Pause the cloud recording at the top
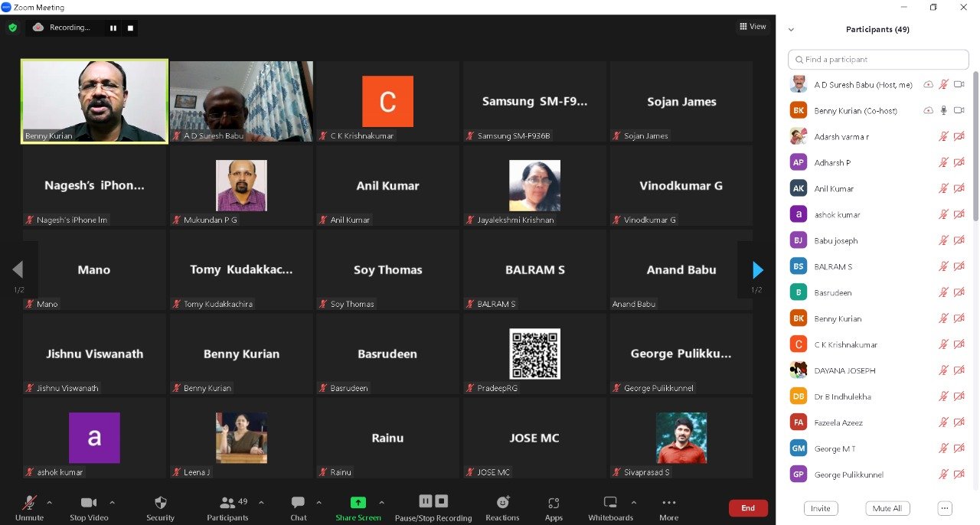The width and height of the screenshot is (980, 525). 113,28
